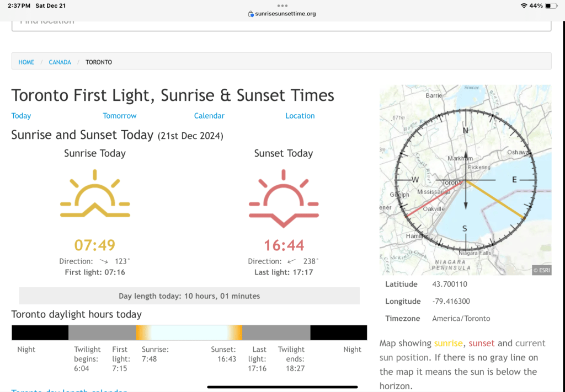
Task: Tap the battery icon in status bar
Action: pos(551,6)
